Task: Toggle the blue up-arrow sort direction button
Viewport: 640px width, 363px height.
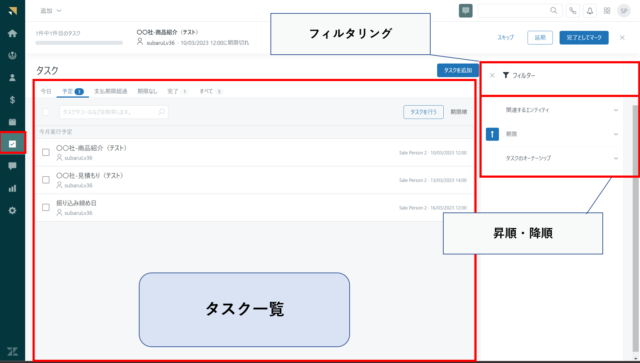Action: (x=492, y=134)
